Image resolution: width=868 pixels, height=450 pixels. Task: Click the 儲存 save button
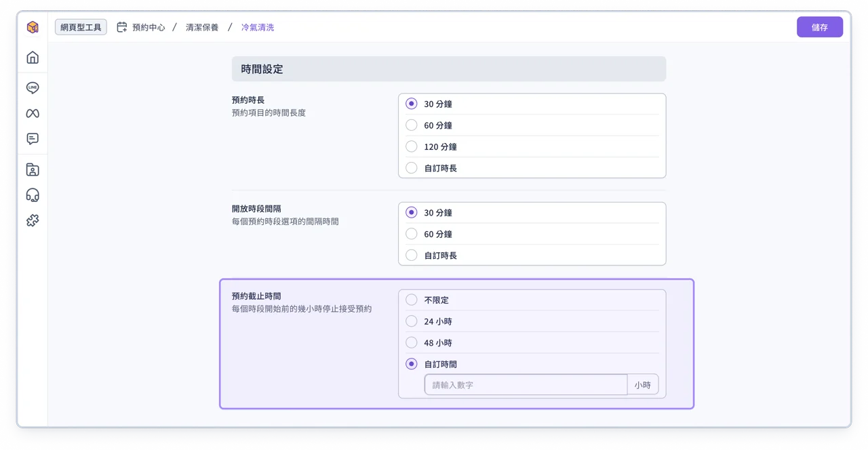coord(820,27)
